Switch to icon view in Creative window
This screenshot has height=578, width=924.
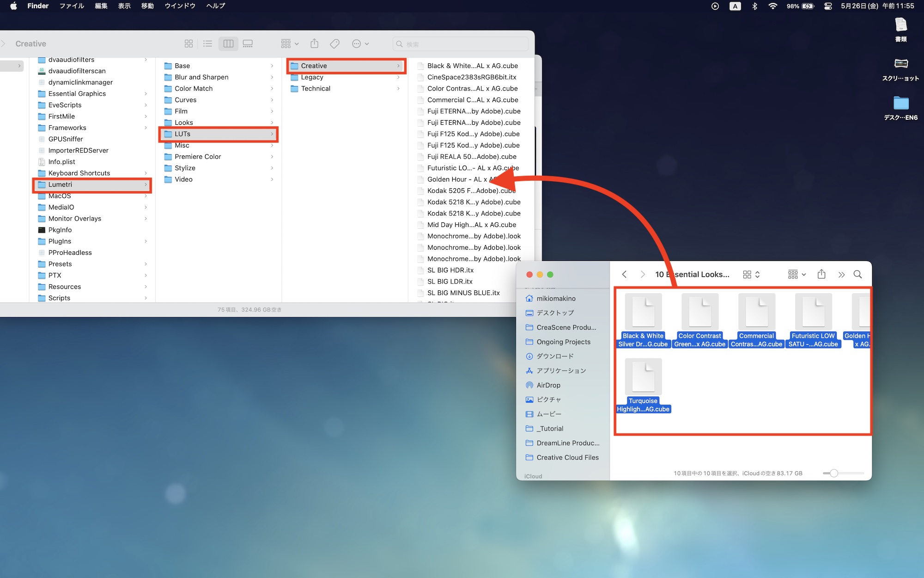[188, 43]
